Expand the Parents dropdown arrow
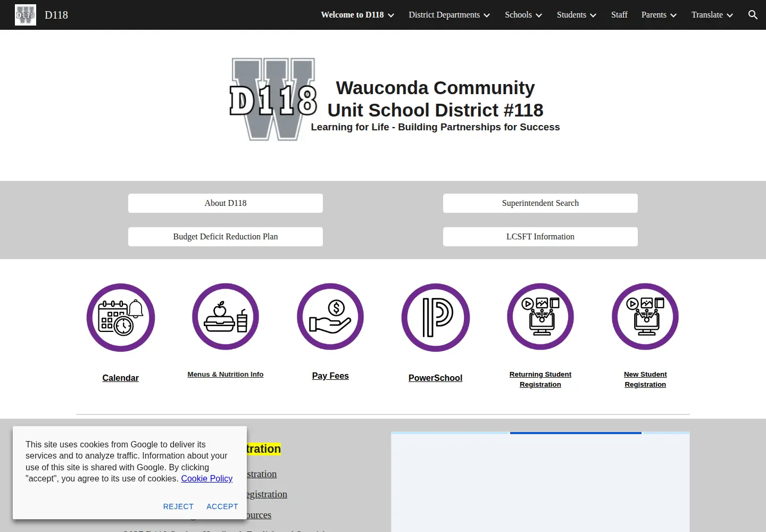The height and width of the screenshot is (532, 766). (673, 15)
